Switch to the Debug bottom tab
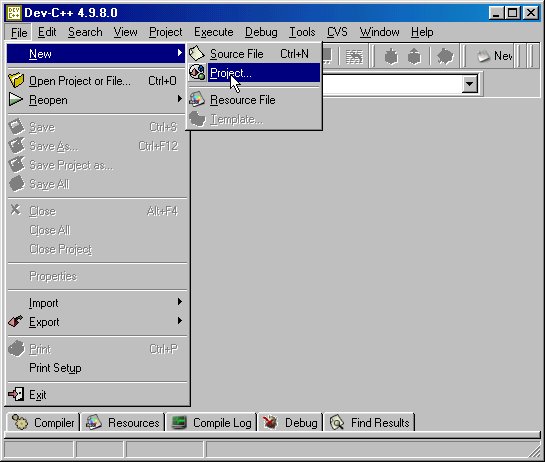This screenshot has height=462, width=545. tap(290, 422)
